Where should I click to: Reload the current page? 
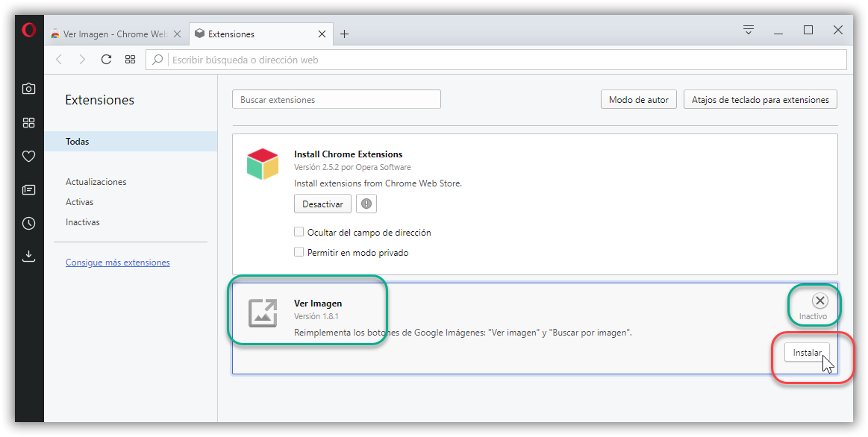pos(106,60)
